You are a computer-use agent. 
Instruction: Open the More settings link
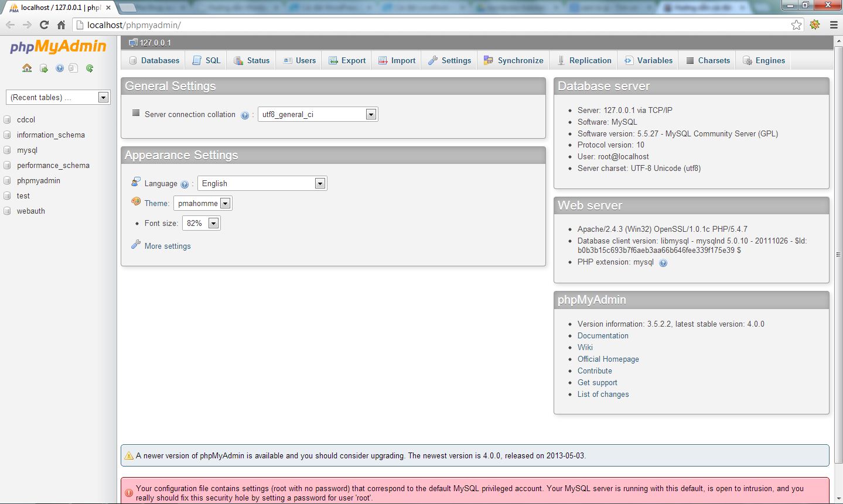click(168, 246)
